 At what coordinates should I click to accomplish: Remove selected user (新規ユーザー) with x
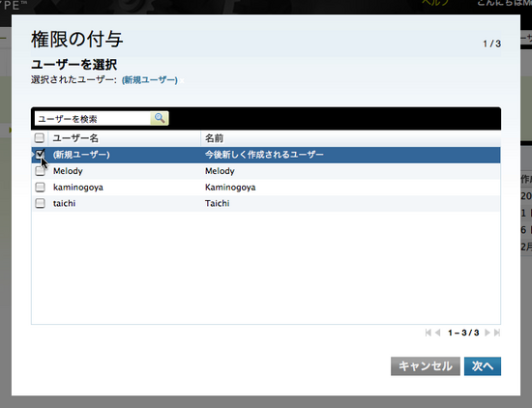pyautogui.click(x=182, y=80)
